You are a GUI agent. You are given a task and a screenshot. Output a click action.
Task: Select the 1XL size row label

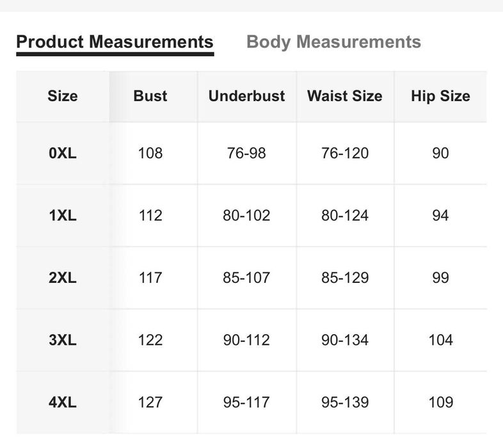(63, 216)
